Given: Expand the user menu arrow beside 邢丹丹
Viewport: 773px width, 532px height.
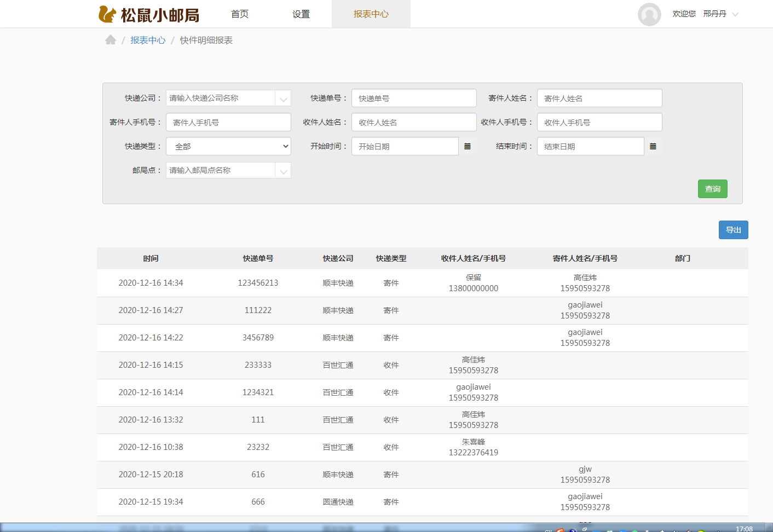Looking at the screenshot, I should (x=735, y=14).
